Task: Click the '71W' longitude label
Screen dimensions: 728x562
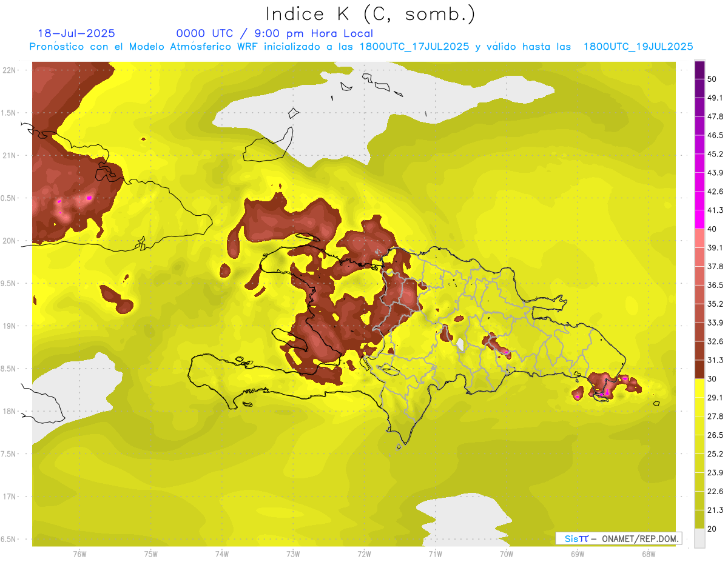Action: pos(435,554)
